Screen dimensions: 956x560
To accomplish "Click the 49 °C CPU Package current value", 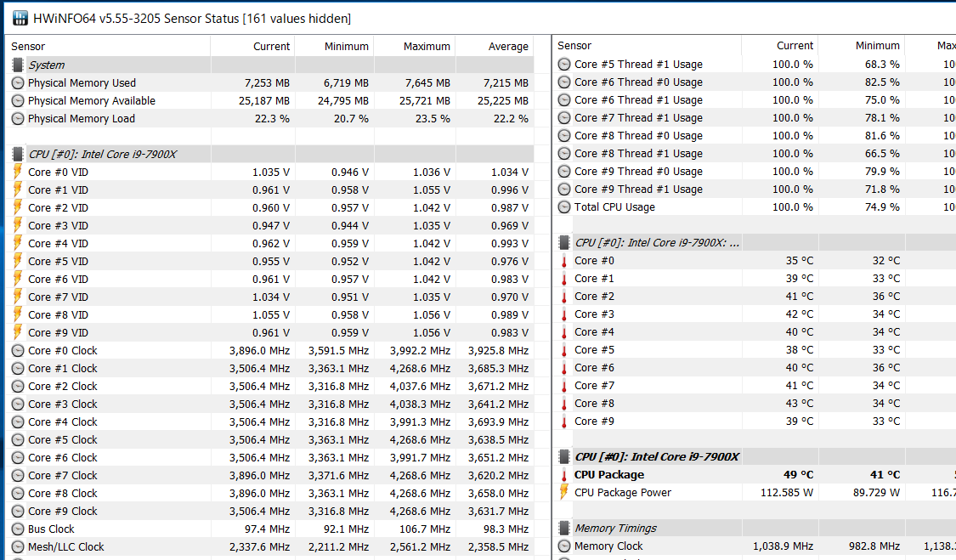I will [798, 474].
